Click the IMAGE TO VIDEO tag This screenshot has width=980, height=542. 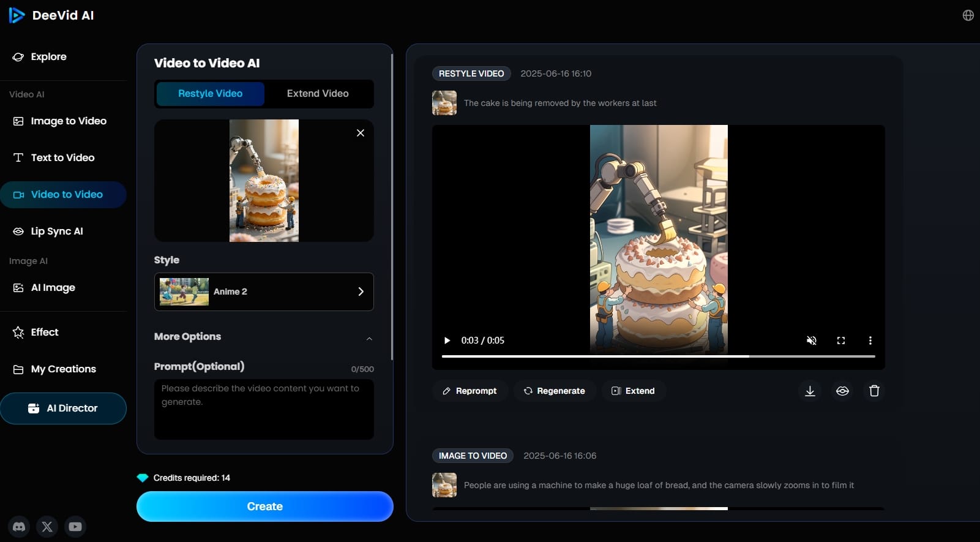473,456
